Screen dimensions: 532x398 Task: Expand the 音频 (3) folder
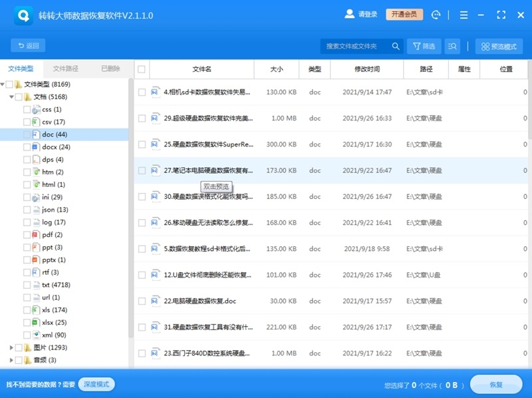(11, 360)
